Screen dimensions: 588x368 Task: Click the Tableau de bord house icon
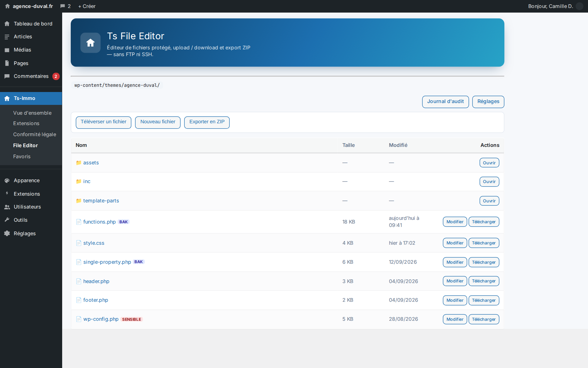(x=7, y=24)
